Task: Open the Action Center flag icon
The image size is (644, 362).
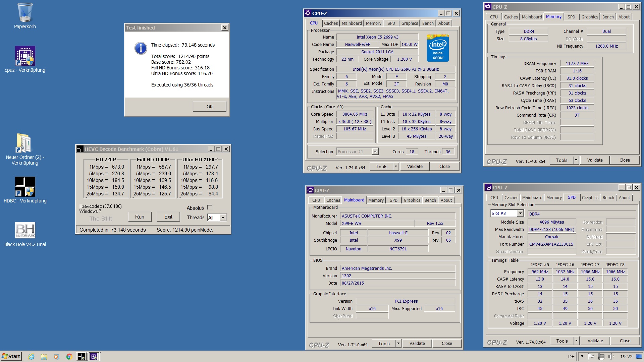Action: click(591, 356)
